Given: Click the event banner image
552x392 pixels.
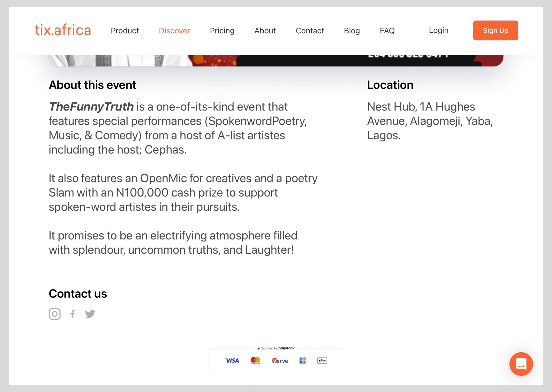Looking at the screenshot, I should pyautogui.click(x=276, y=59).
